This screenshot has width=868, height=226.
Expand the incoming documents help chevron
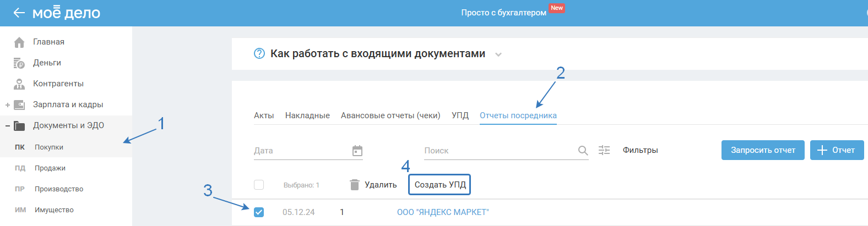point(498,54)
